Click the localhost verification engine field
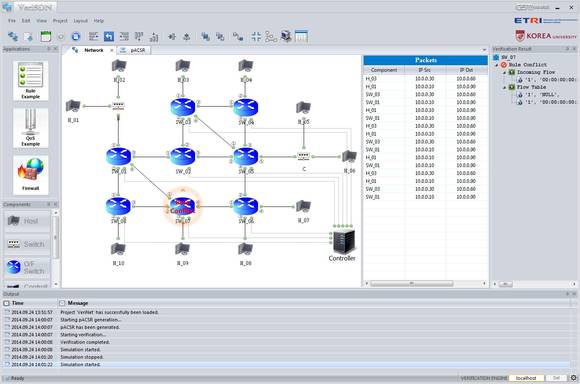The height and width of the screenshot is (384, 580). tap(526, 378)
